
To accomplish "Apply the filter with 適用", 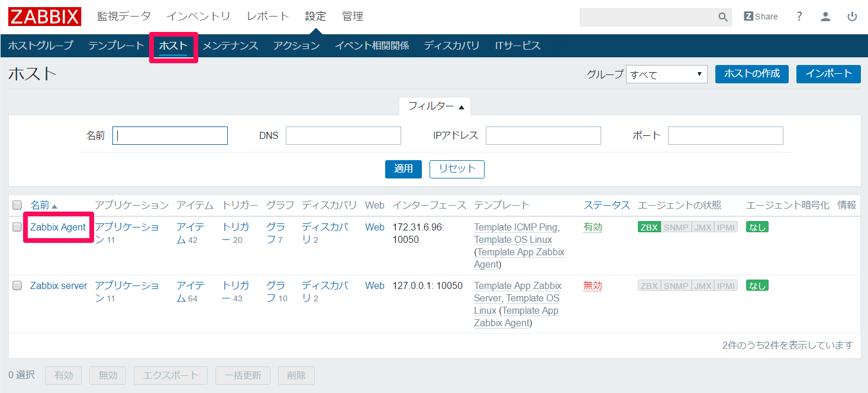I will [404, 169].
